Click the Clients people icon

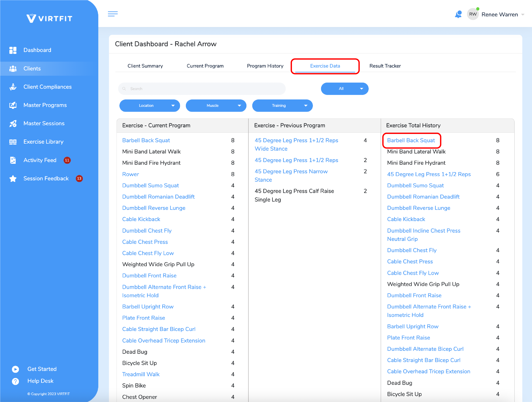[13, 69]
